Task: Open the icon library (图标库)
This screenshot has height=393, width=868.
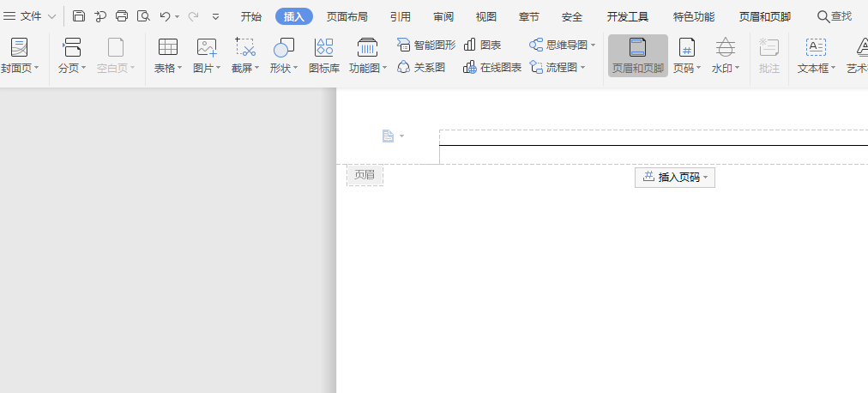Action: pos(324,56)
